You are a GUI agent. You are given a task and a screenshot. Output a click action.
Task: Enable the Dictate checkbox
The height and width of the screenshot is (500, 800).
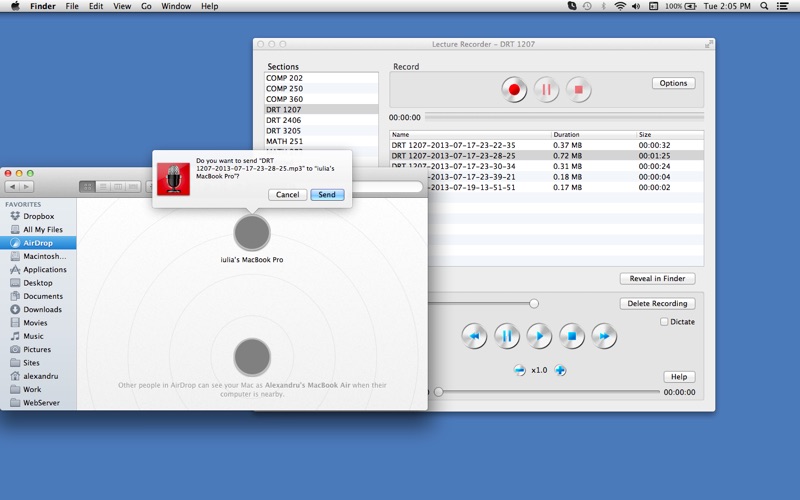coord(664,322)
